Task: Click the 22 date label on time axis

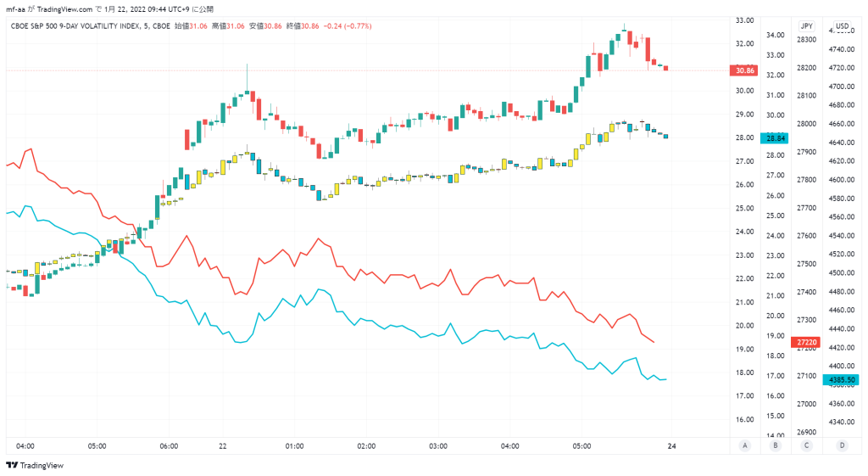Action: pos(223,446)
